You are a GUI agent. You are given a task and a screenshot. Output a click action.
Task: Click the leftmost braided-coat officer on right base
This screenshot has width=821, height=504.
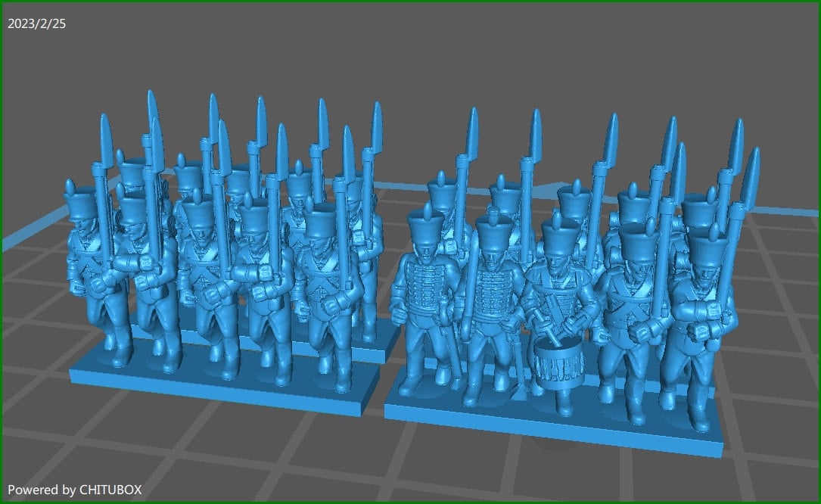[x=425, y=303]
